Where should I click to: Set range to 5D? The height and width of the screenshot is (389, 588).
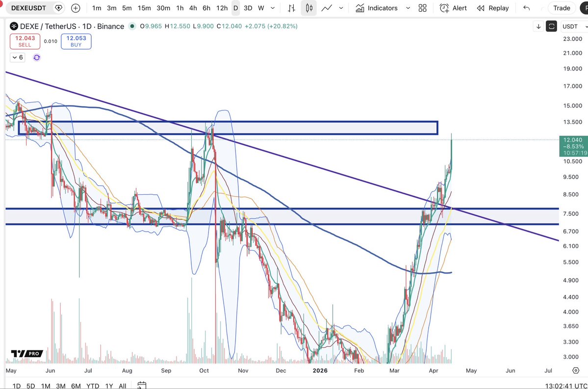(x=30, y=386)
